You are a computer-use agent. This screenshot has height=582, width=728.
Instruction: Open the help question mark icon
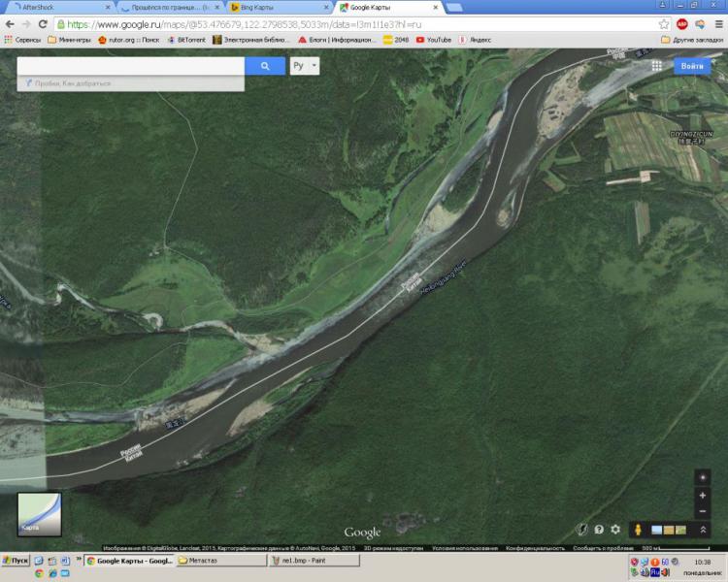[599, 530]
